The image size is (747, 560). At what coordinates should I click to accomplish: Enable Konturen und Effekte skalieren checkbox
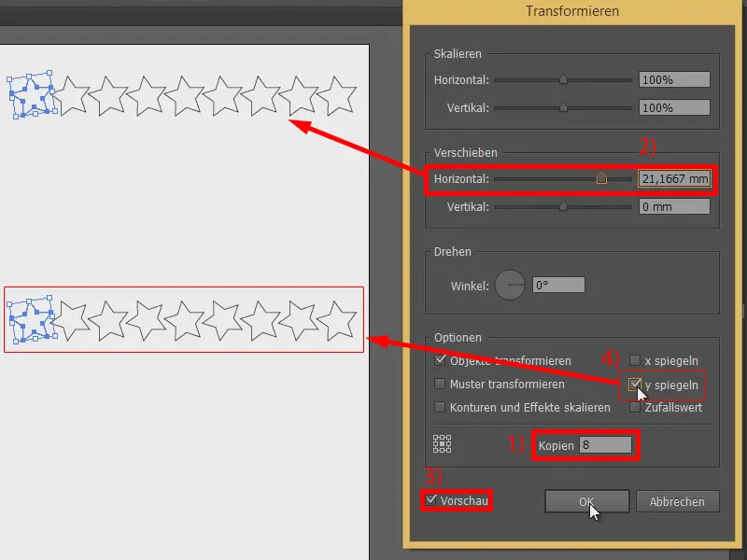point(440,407)
